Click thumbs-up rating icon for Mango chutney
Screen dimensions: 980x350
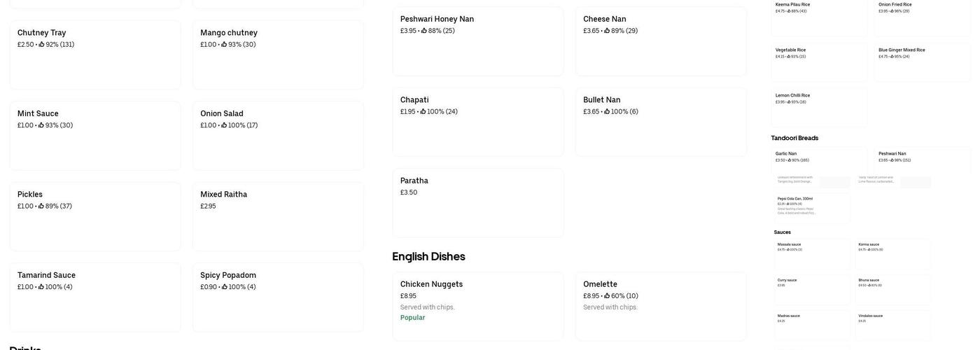tap(225, 45)
